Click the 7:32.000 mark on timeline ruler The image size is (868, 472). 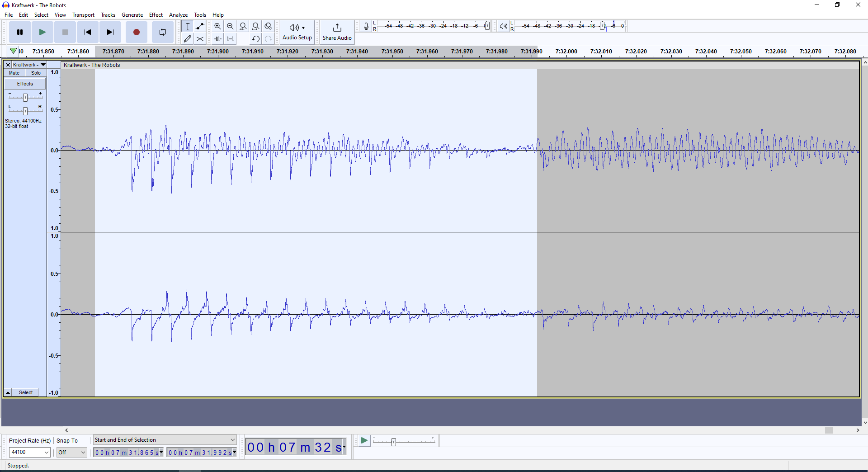click(566, 52)
